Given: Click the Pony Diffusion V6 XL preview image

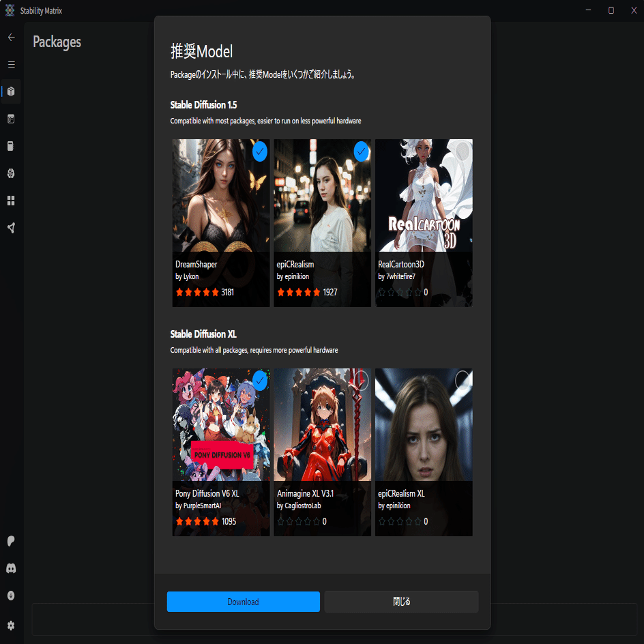Looking at the screenshot, I should point(221,425).
